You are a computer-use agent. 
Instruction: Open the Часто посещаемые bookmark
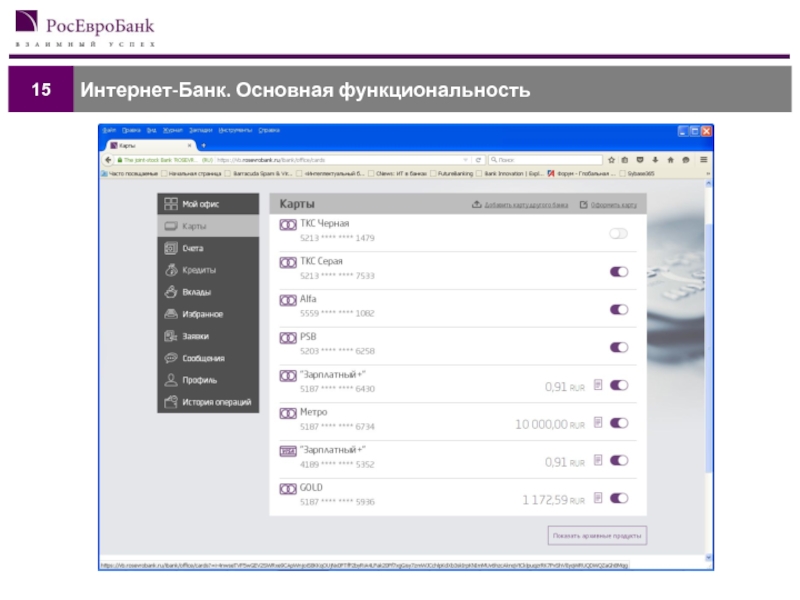(130, 173)
